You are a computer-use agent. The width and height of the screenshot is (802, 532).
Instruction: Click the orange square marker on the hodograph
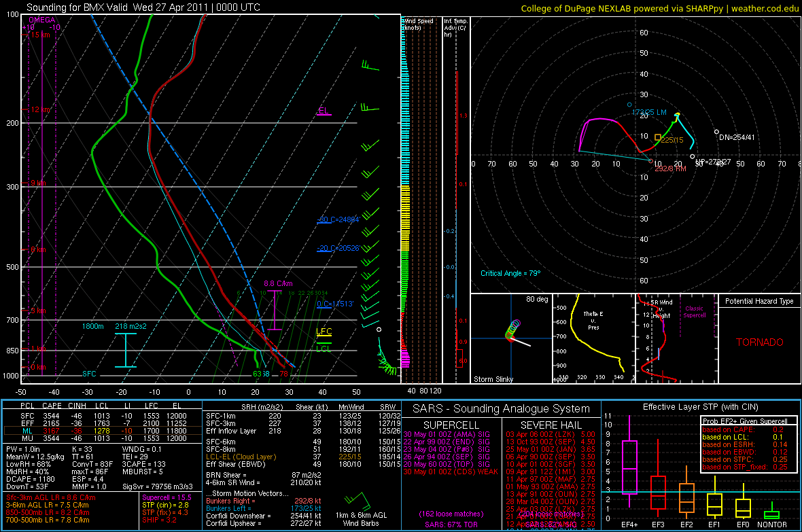pos(658,137)
